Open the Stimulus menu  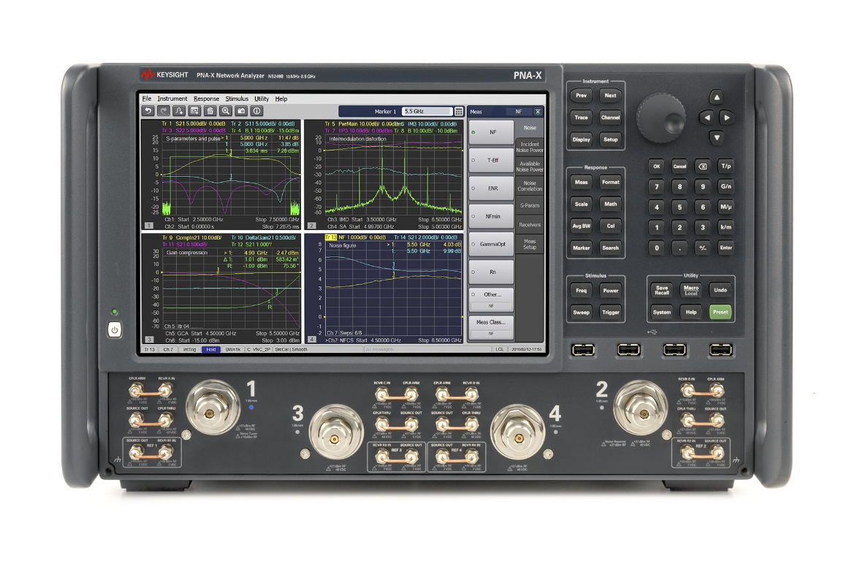(x=237, y=99)
